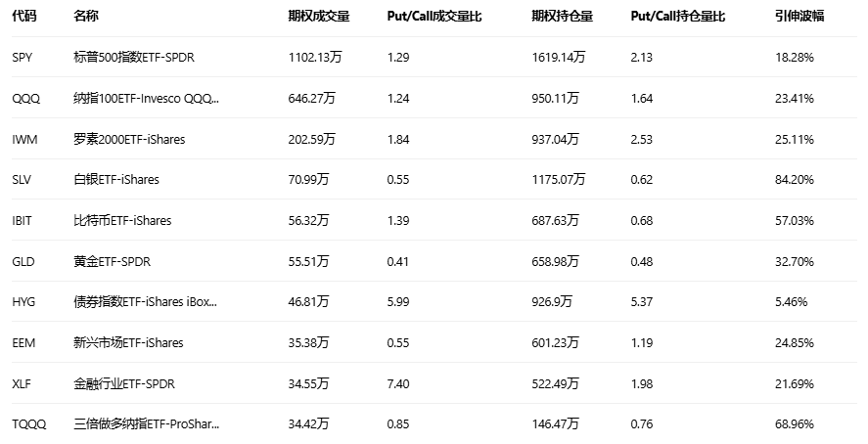
Task: Click the 代码 column header
Action: (23, 18)
